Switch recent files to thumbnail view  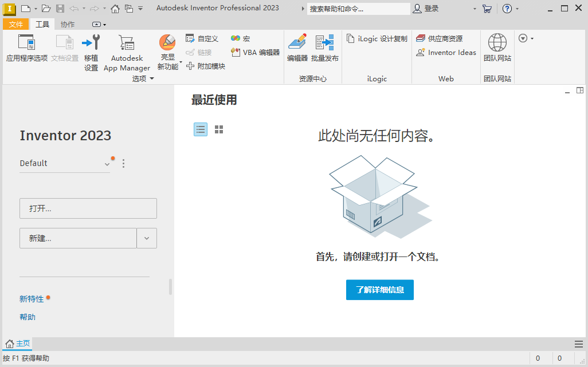[218, 129]
